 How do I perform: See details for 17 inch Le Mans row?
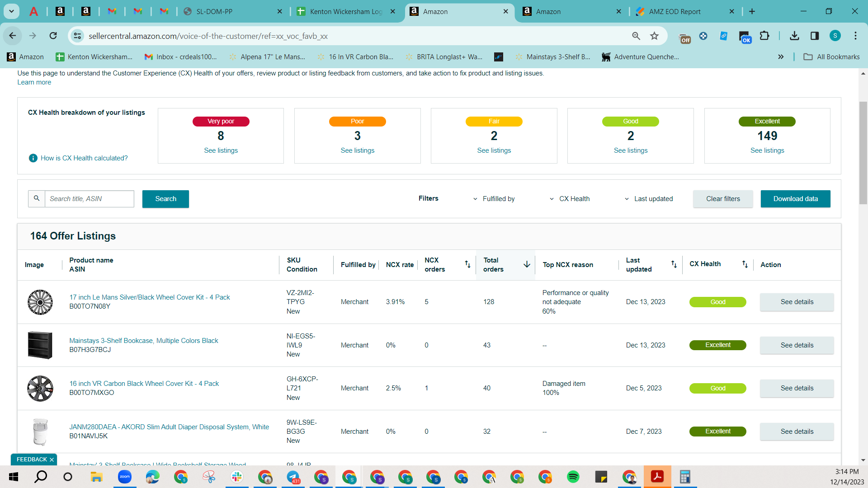pyautogui.click(x=797, y=302)
